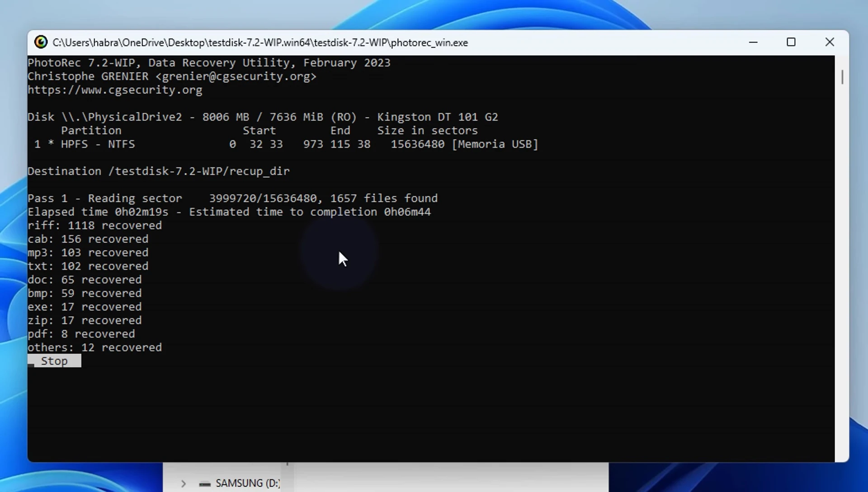Click the 'Start' column header
This screenshot has width=868, height=492.
click(259, 131)
